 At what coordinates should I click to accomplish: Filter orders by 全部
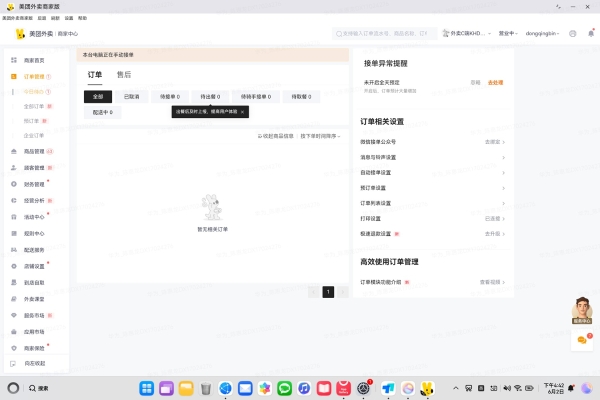tap(98, 96)
